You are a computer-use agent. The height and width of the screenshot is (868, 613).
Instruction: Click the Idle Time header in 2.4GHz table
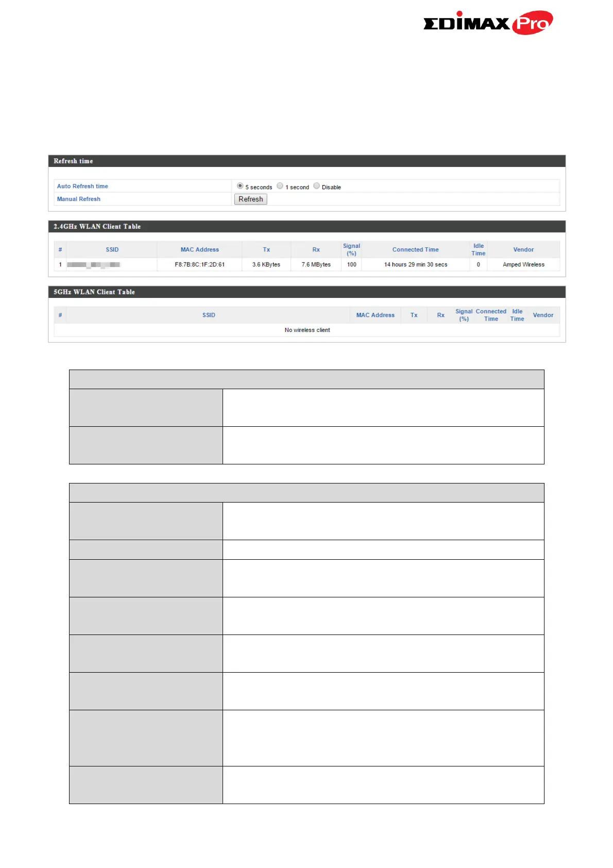[478, 249]
